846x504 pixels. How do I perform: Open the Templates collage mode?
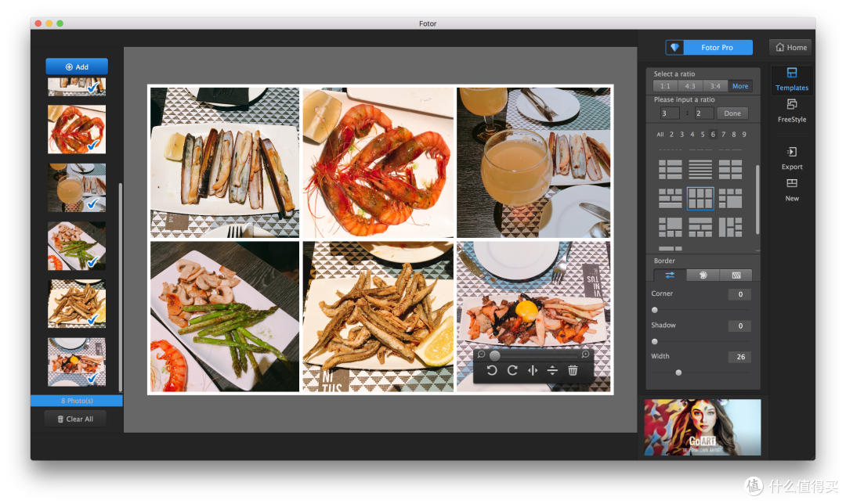pos(792,79)
